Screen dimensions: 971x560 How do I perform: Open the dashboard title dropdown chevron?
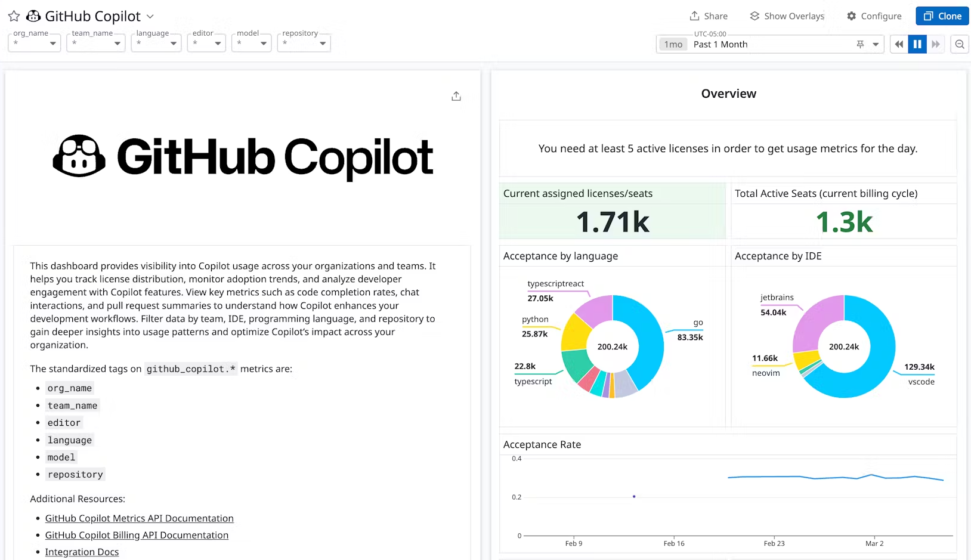click(x=150, y=16)
